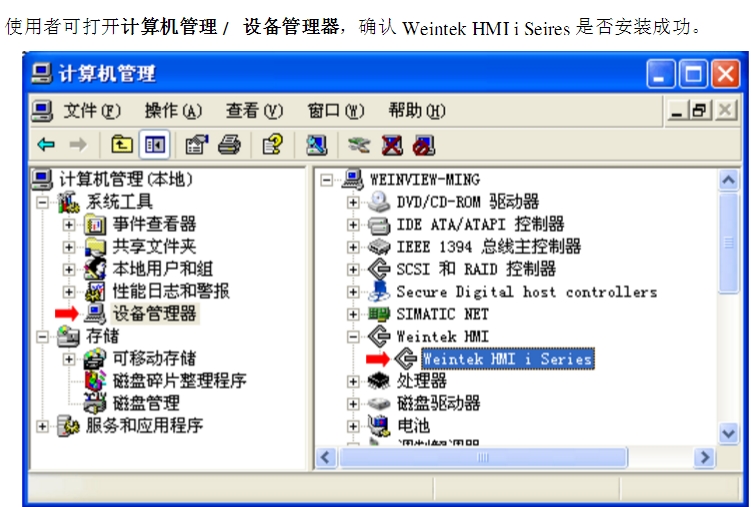Expand the 可移动存储 node
Screen dimensions: 753x507
(69, 359)
